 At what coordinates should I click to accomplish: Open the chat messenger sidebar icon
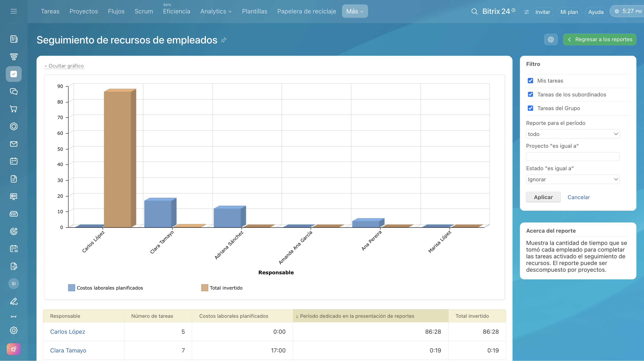click(x=13, y=92)
